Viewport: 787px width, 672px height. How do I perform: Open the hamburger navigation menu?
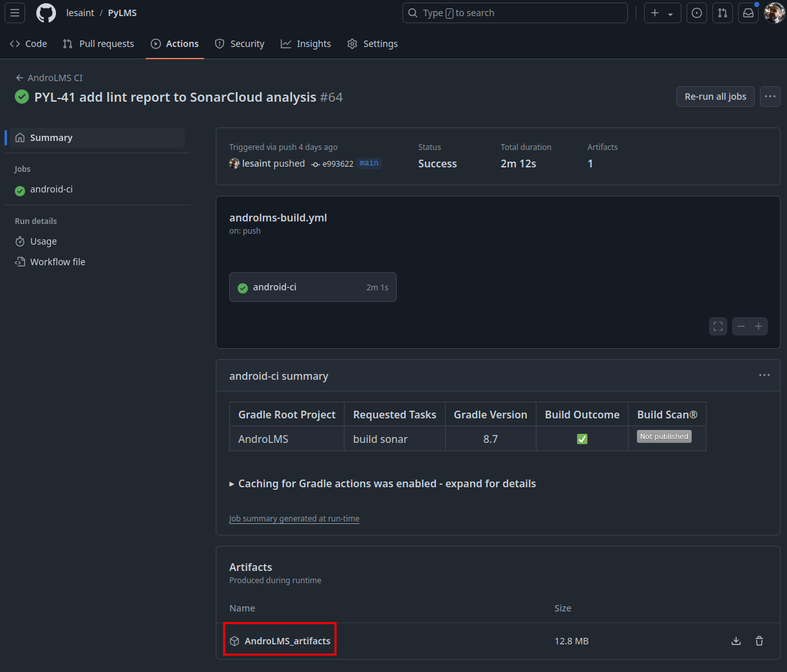point(15,13)
